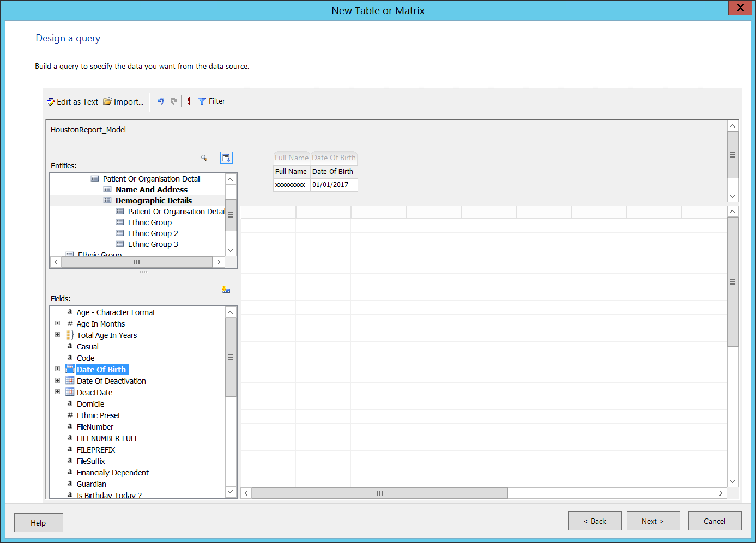Toggle the explorer view icon above Entities
756x543 pixels.
click(x=226, y=158)
